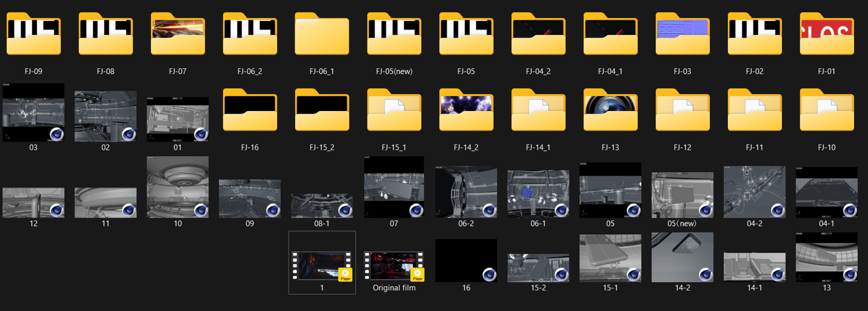The width and height of the screenshot is (868, 311).
Task: Select Cinema 4D file 15-2 thumbnail
Action: (x=538, y=268)
